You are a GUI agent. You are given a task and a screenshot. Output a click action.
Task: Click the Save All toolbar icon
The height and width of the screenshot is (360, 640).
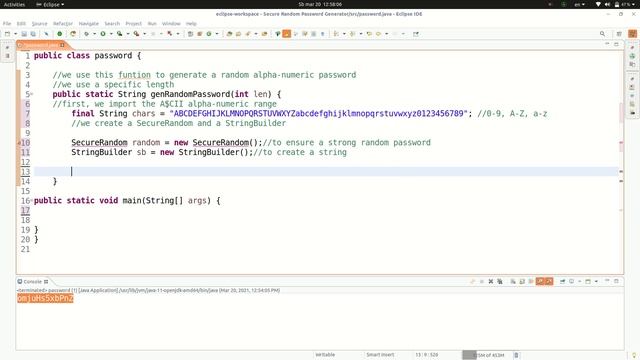33,34
